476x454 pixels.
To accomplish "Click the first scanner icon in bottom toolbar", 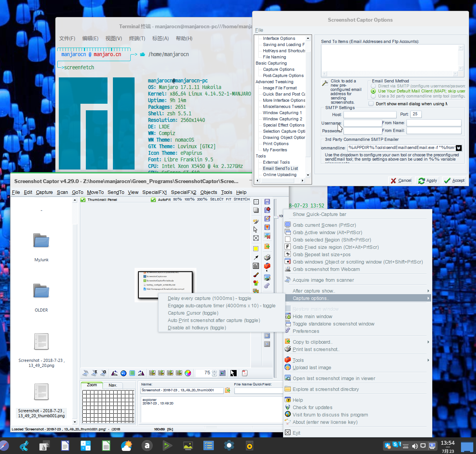I will point(86,373).
